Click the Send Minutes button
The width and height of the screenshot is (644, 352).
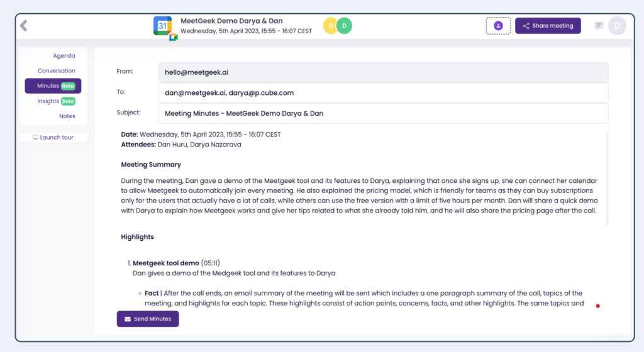pyautogui.click(x=148, y=319)
